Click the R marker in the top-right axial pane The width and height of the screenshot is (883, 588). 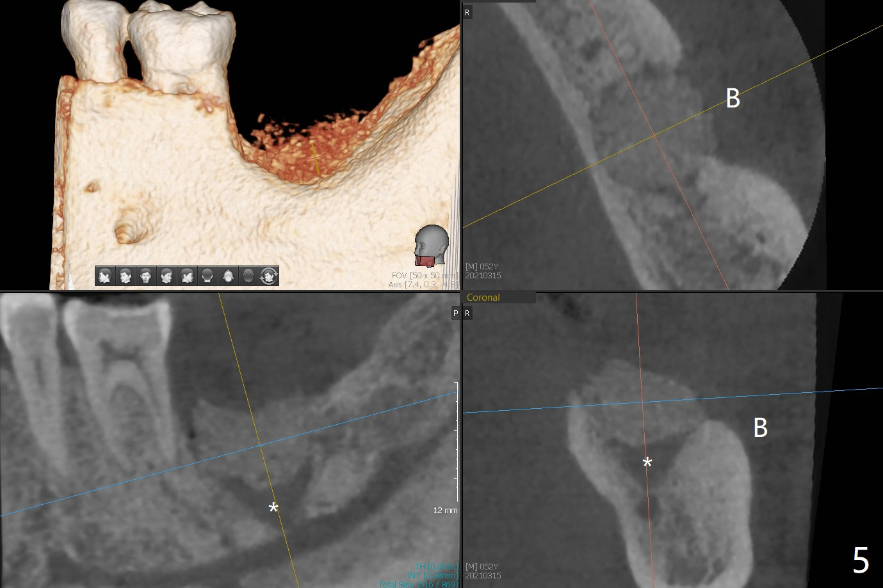point(467,12)
